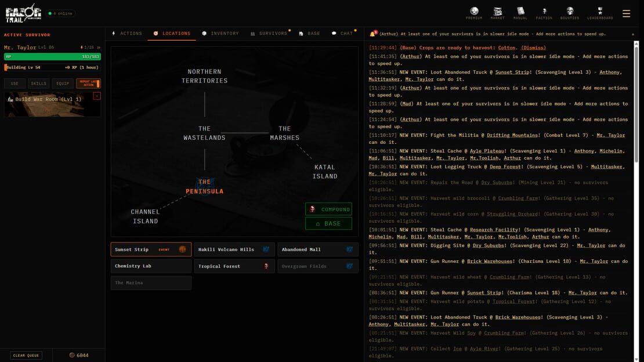Open the Premium icon in top bar

[x=474, y=13]
